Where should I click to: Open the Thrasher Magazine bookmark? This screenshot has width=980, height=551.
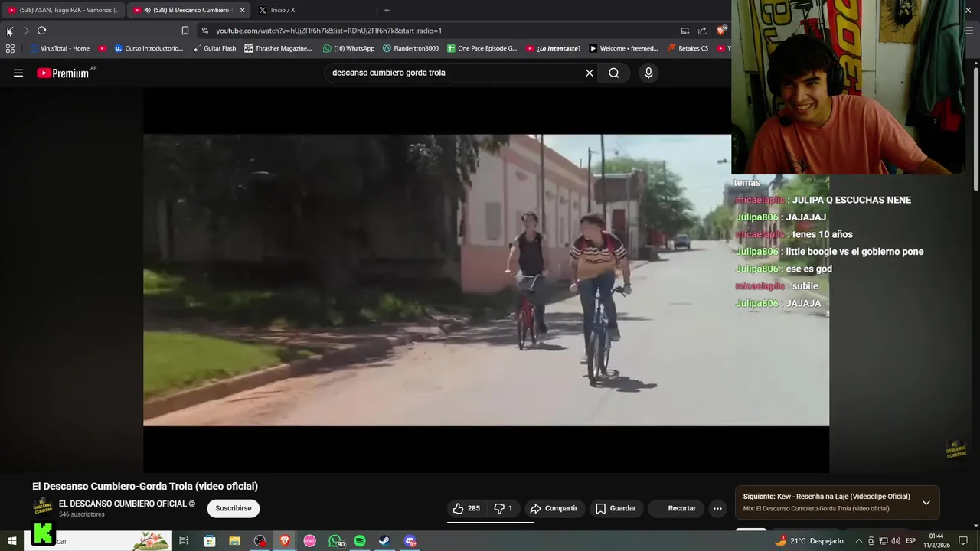(x=278, y=48)
